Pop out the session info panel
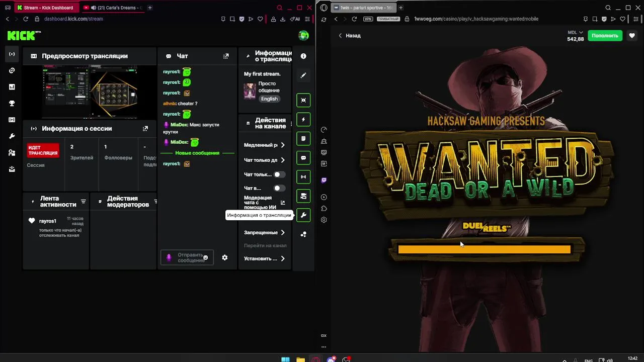This screenshot has height=362, width=644. [145, 129]
